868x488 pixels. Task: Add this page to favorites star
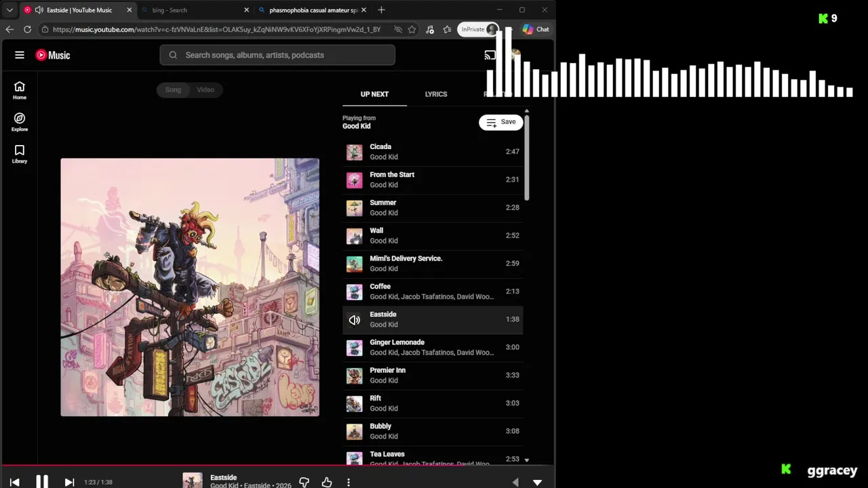412,29
